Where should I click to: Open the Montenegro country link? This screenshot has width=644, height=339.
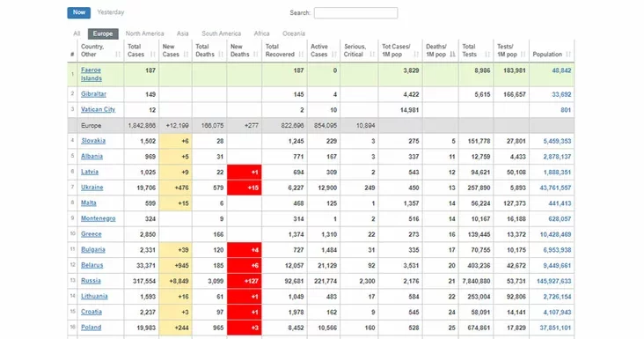[x=99, y=219]
